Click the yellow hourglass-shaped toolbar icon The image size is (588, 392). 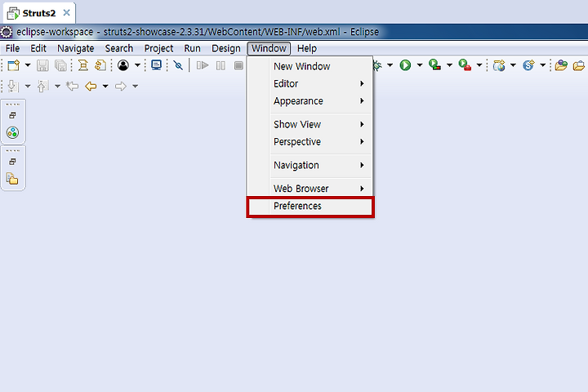[x=82, y=65]
